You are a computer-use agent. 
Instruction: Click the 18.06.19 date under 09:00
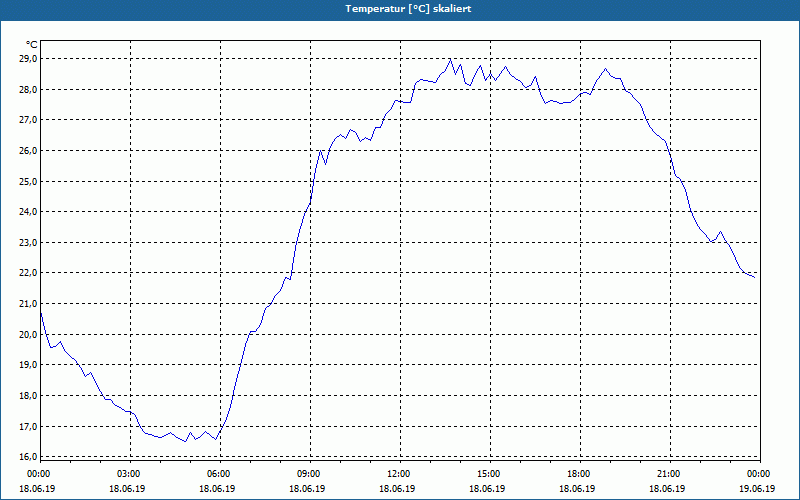pos(307,488)
